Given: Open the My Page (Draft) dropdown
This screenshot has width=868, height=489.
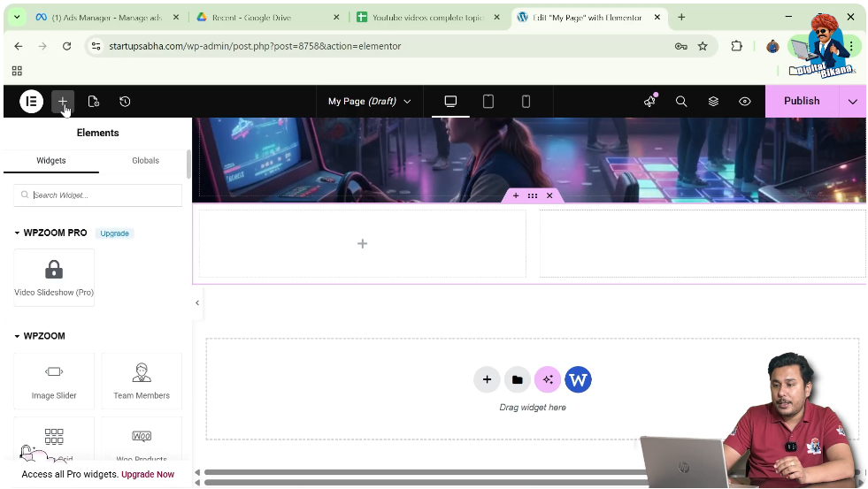Looking at the screenshot, I should pos(369,102).
